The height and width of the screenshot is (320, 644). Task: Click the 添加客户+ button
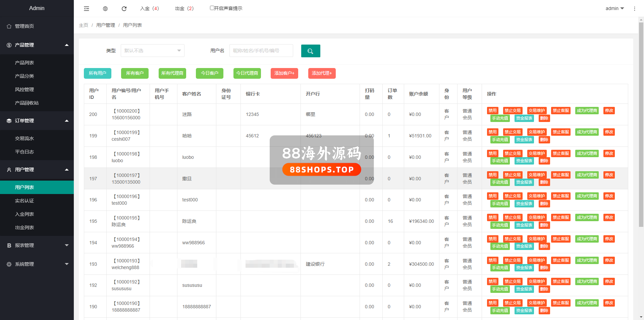coord(284,73)
